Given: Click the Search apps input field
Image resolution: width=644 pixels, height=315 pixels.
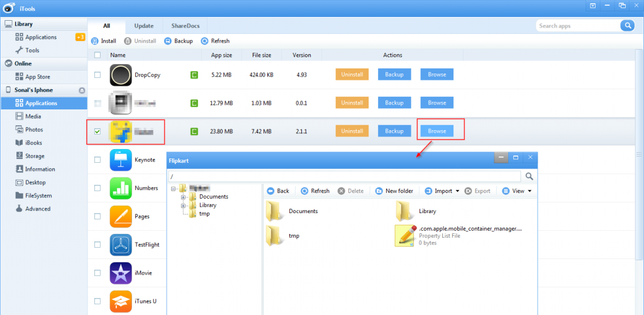Looking at the screenshot, I should [x=578, y=26].
